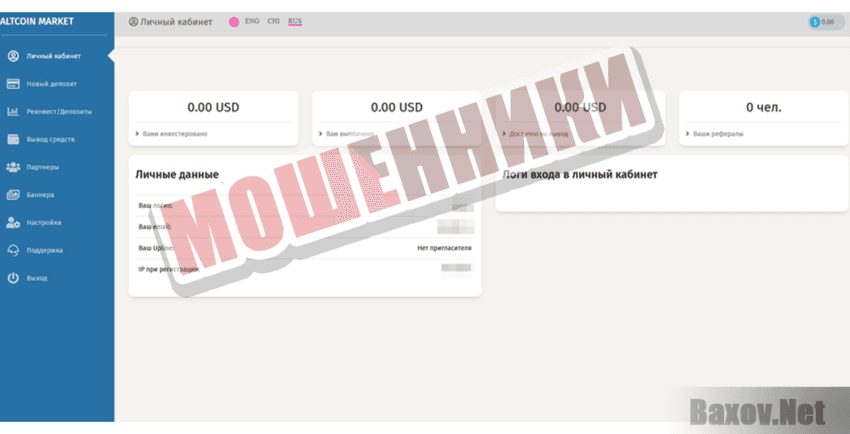Click the user-gear icon beside Настройки
The height and width of the screenshot is (434, 850).
(x=13, y=222)
